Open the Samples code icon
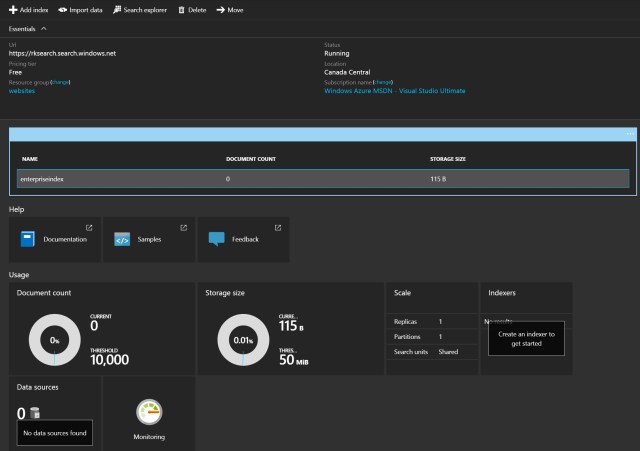The height and width of the screenshot is (451, 640). click(x=122, y=239)
